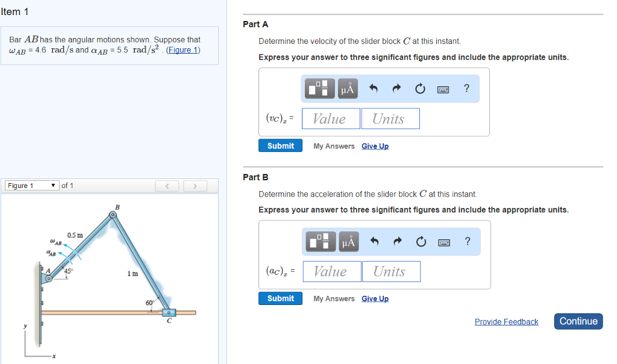Select the equation templates icon in Part B
617x364 pixels.
click(321, 241)
